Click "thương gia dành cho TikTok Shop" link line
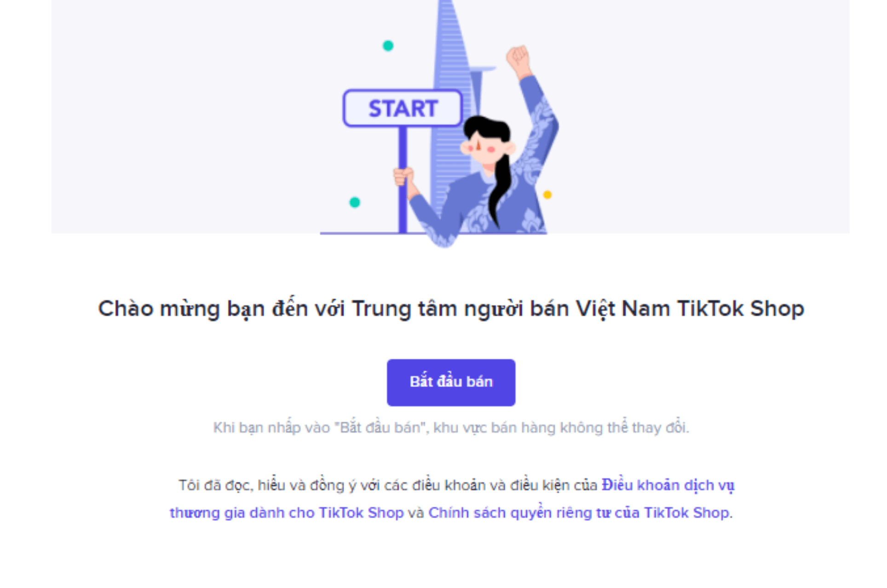Image resolution: width=887 pixels, height=588 pixels. (x=287, y=512)
